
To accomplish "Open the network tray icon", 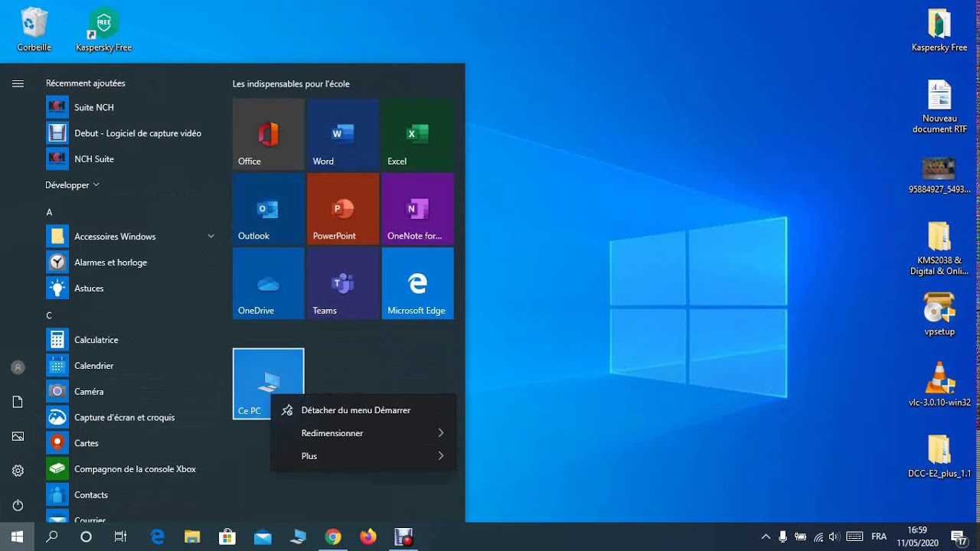I will click(x=818, y=536).
